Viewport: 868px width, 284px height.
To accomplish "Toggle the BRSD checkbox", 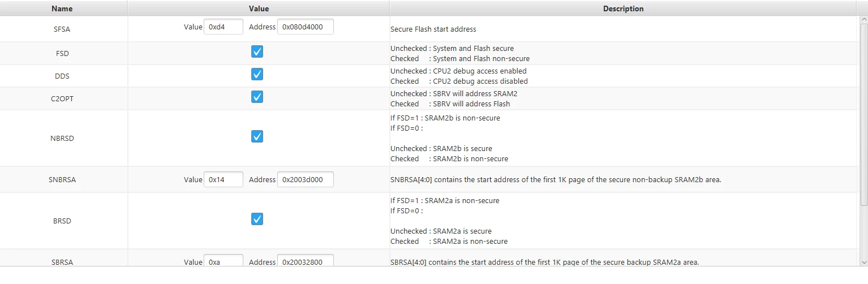I will pos(257,220).
